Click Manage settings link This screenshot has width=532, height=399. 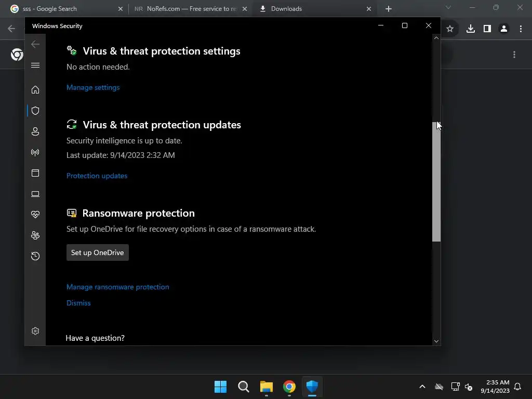coord(93,87)
